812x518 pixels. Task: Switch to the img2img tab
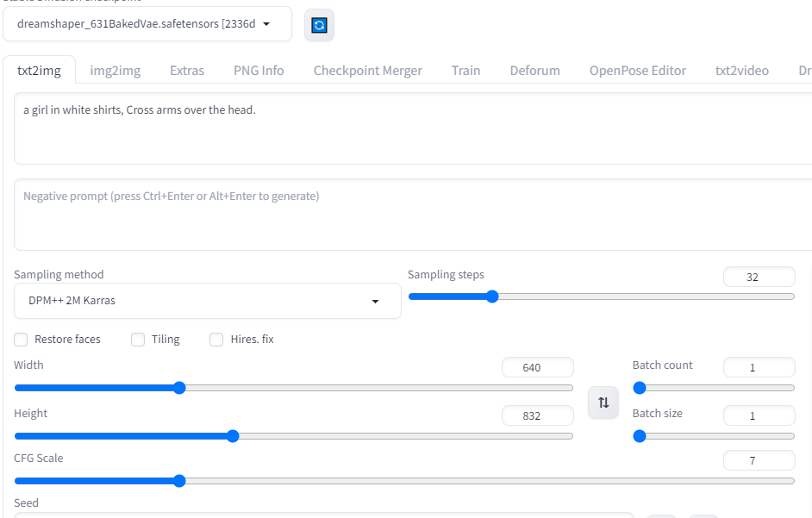pos(116,71)
